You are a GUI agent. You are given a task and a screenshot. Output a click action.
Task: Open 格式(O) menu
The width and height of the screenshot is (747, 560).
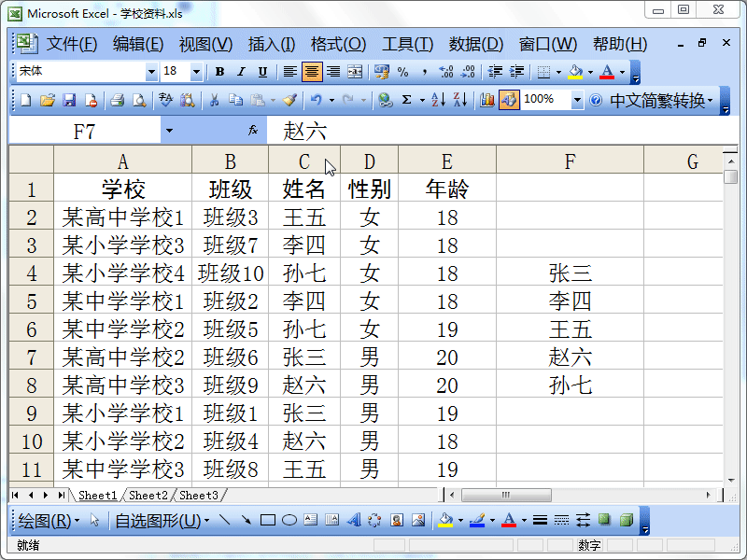(338, 44)
